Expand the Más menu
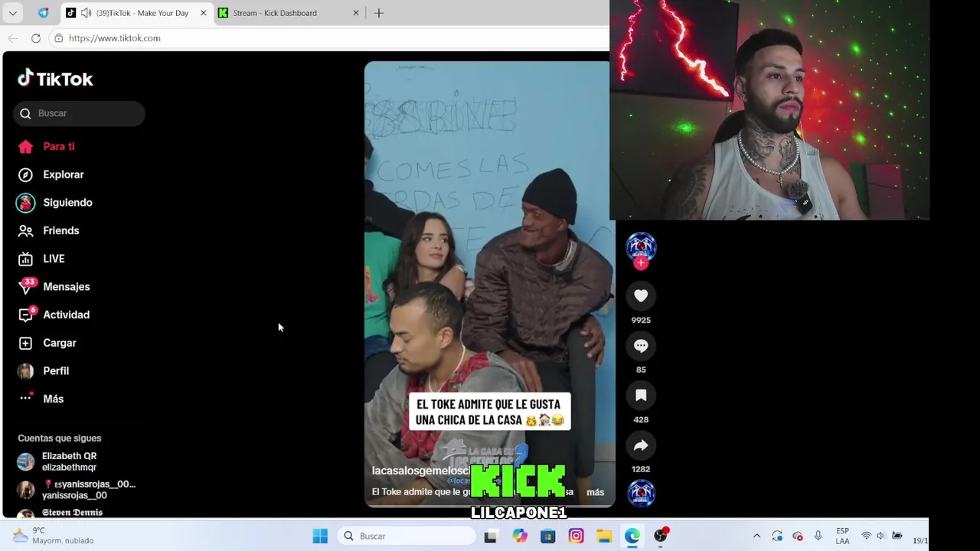Viewport: 980px width, 551px height. click(41, 399)
